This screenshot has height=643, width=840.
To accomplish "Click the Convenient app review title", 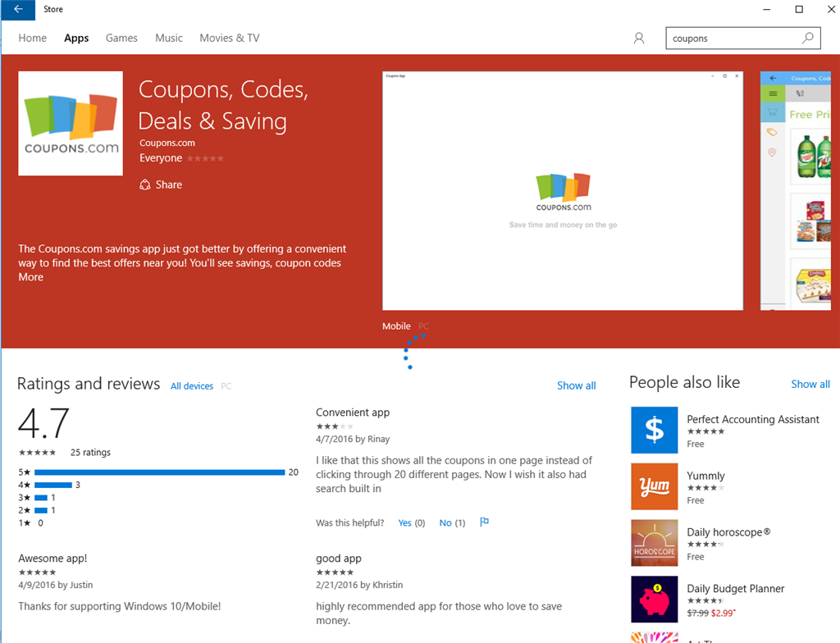I will pyautogui.click(x=353, y=413).
